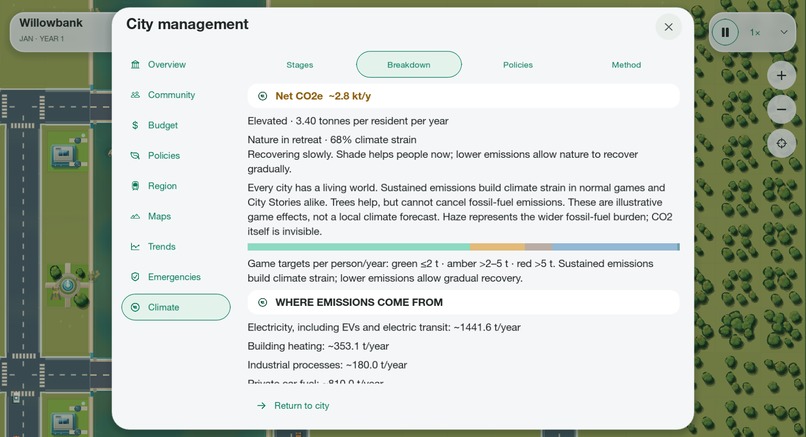Switch to the Stages tab
Viewport: 806px width, 437px height.
pyautogui.click(x=300, y=65)
